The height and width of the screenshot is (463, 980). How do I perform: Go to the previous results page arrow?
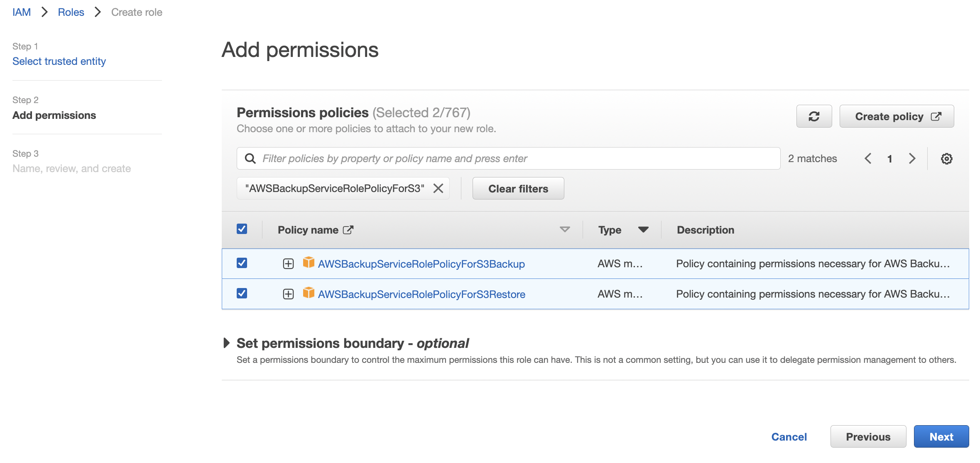[x=868, y=159]
